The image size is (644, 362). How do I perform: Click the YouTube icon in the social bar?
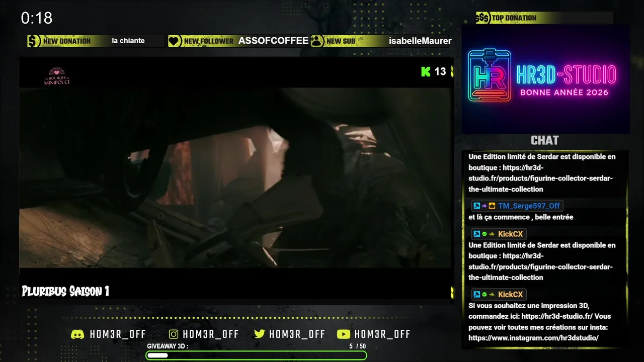click(344, 334)
